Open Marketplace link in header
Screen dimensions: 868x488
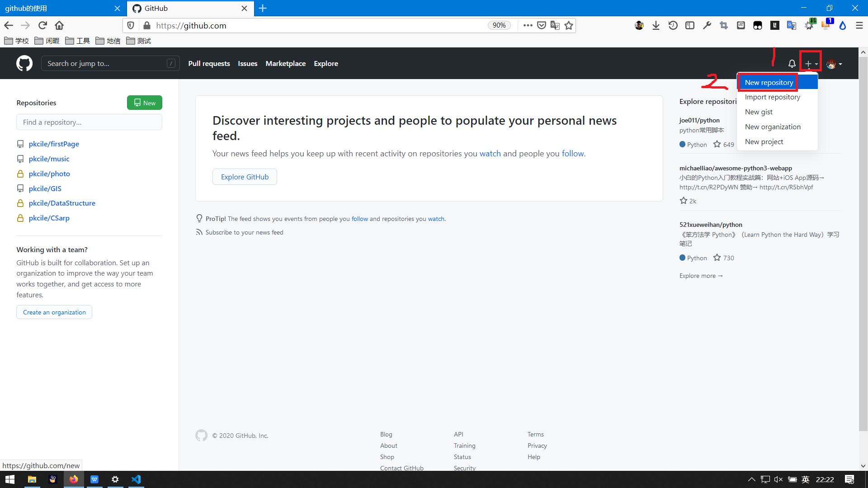coord(286,64)
